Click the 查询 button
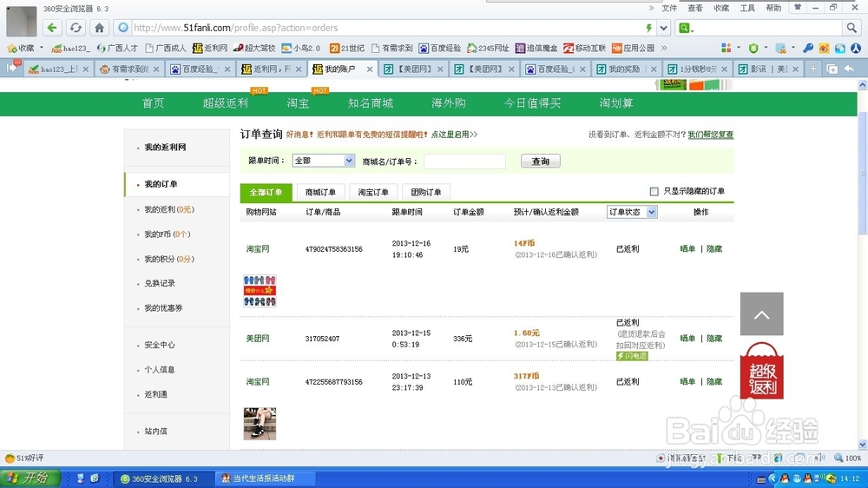The image size is (868, 488). point(540,162)
